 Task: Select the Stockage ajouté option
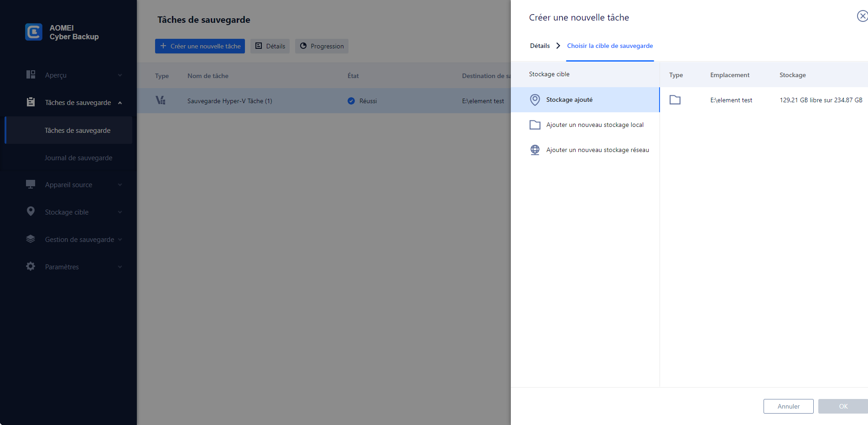coord(569,100)
